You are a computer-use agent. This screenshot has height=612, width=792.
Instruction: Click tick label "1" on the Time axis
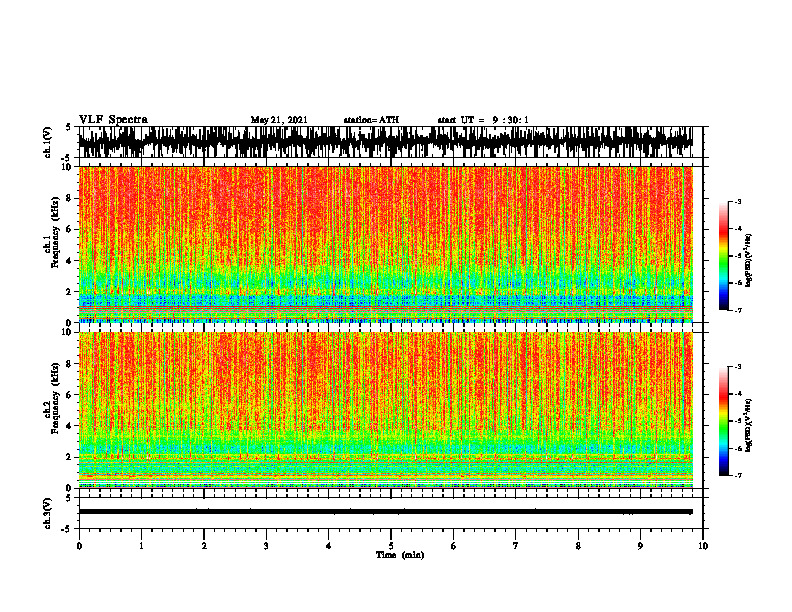coord(141,546)
